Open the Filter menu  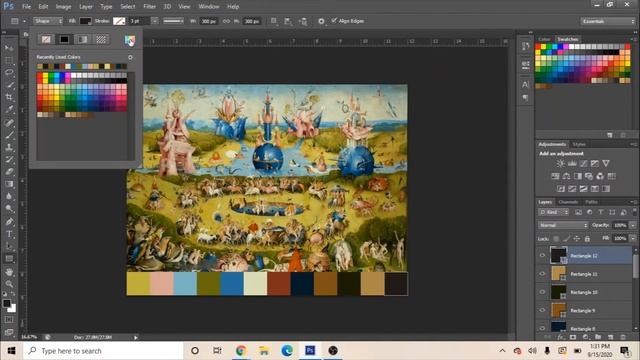coord(149,7)
